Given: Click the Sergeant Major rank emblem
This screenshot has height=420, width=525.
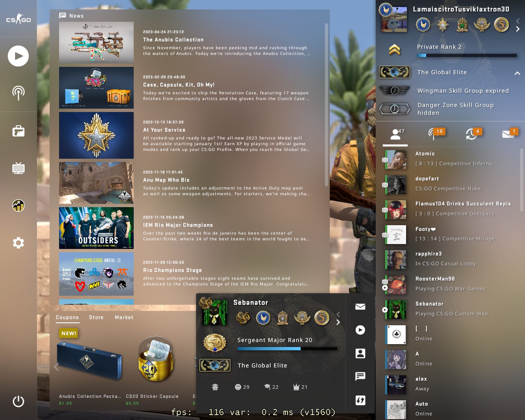Looking at the screenshot, I should (215, 343).
